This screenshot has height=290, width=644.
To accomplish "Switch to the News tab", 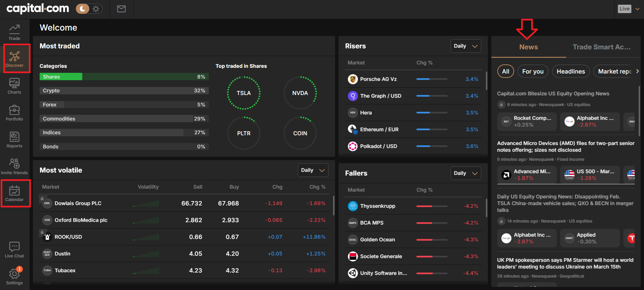I will click(528, 47).
